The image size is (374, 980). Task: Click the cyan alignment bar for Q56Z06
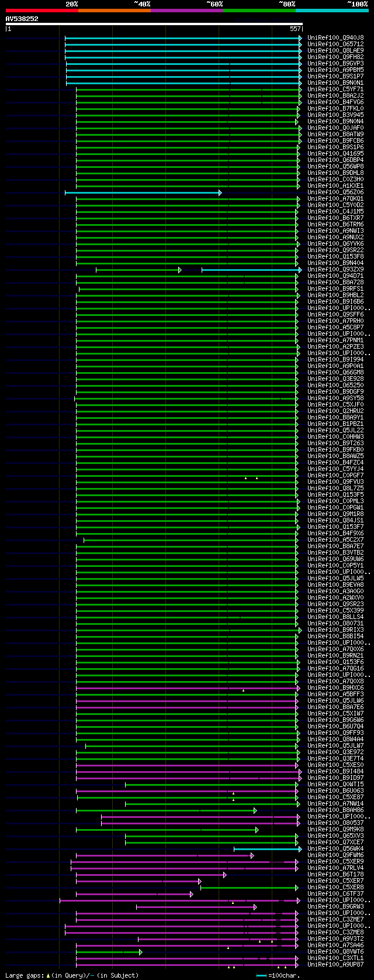click(143, 192)
